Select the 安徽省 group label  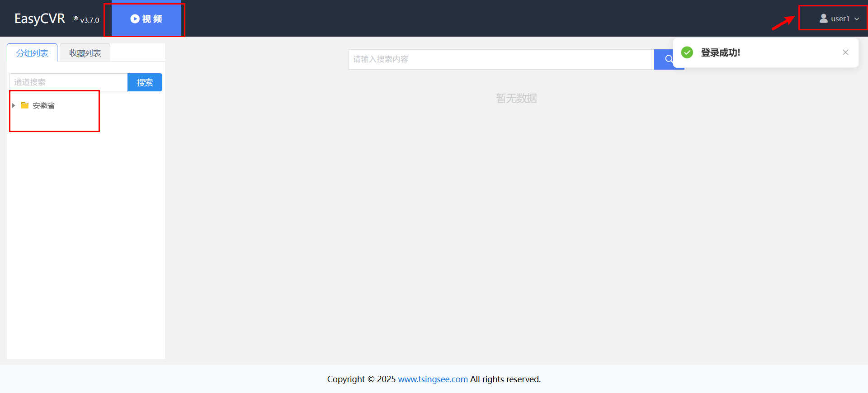(x=43, y=105)
